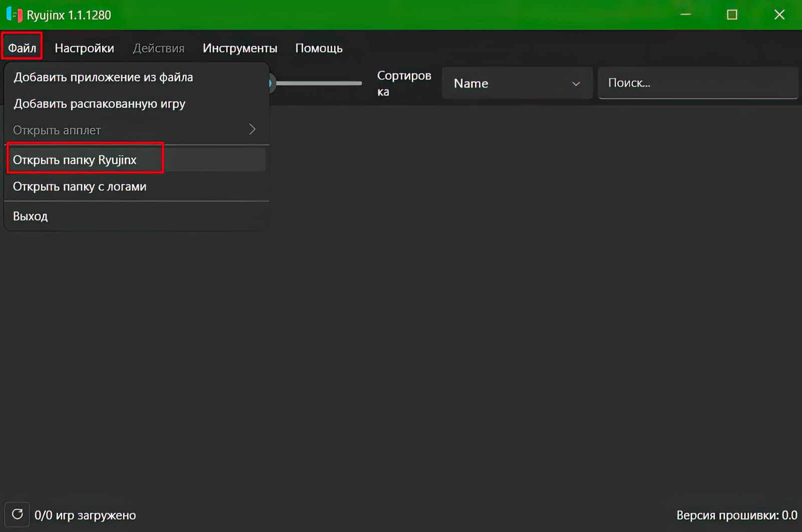Open the Инструменты menu
This screenshot has width=802, height=532.
[240, 48]
